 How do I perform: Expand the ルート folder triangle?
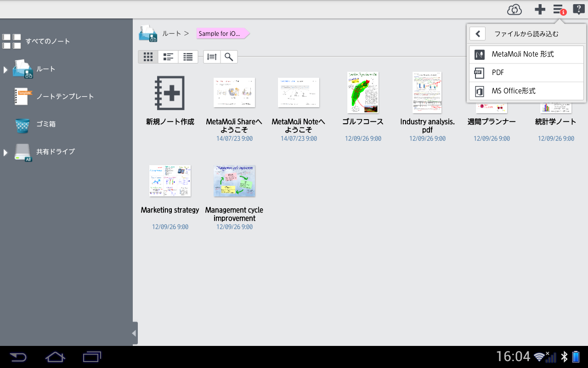point(6,69)
